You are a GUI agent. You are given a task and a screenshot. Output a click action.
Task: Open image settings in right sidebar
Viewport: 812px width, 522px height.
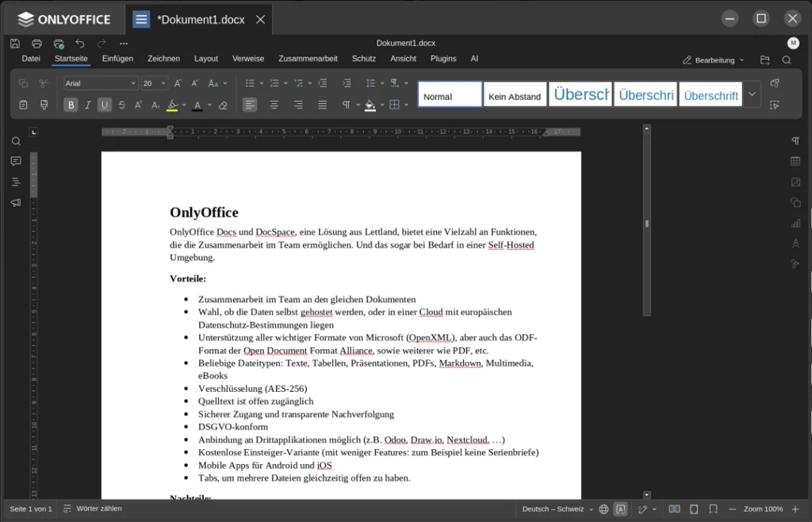795,182
